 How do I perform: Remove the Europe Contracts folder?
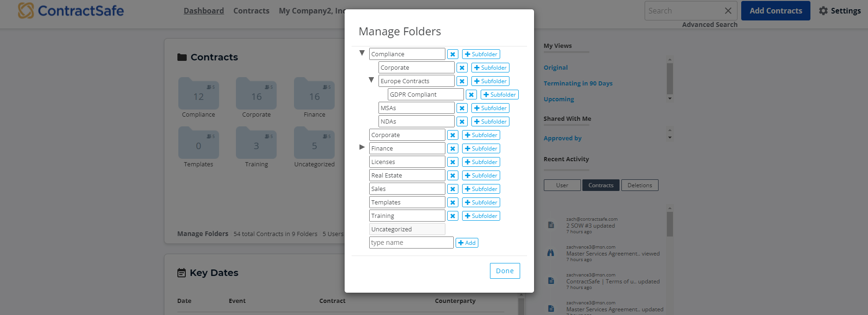(x=462, y=81)
